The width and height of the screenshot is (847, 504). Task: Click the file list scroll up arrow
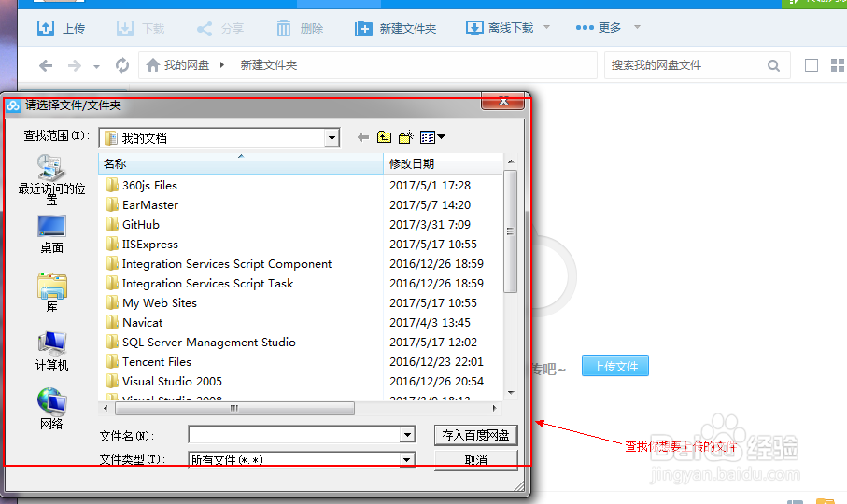[511, 161]
